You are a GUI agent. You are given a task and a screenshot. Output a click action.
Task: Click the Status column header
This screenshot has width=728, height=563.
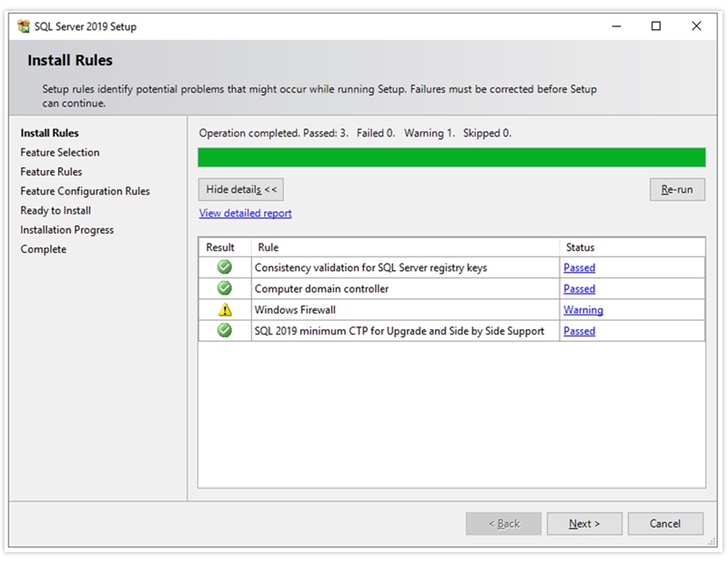tap(580, 247)
